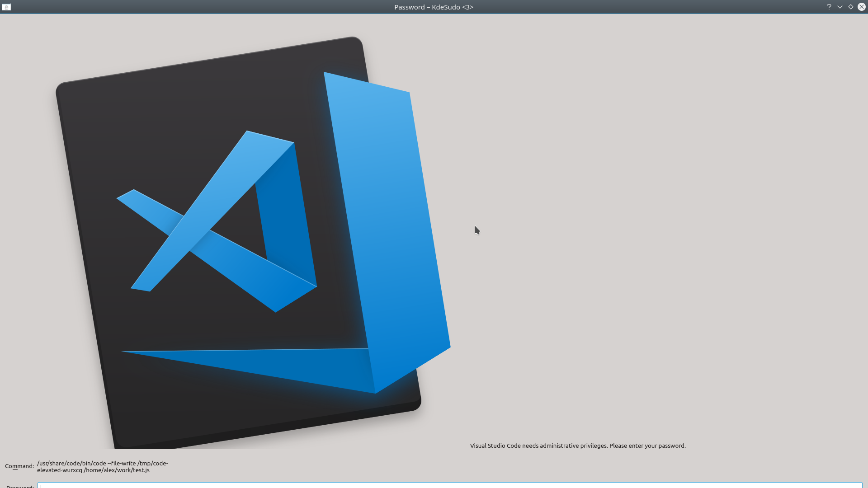Minimize the KdeSudo password dialog
This screenshot has height=488, width=868.
tap(840, 7)
